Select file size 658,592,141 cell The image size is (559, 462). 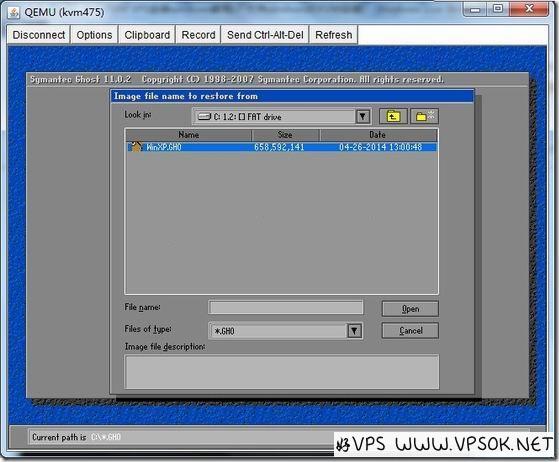(279, 147)
